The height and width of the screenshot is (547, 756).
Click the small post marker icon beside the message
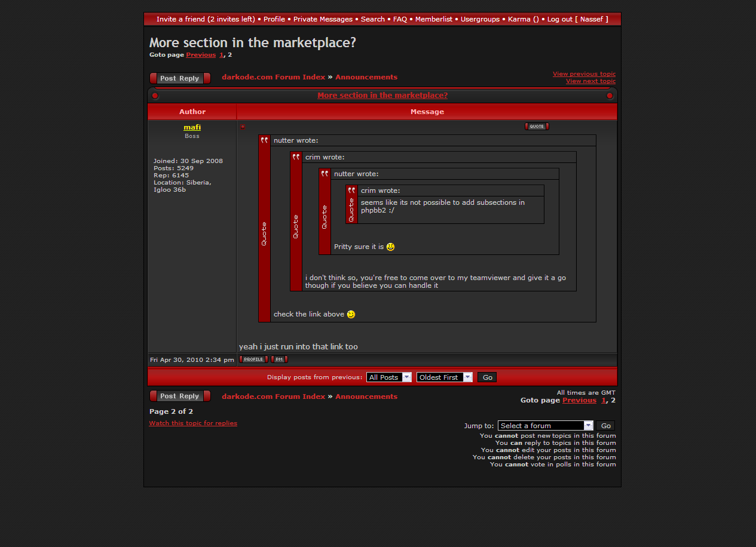(x=242, y=127)
